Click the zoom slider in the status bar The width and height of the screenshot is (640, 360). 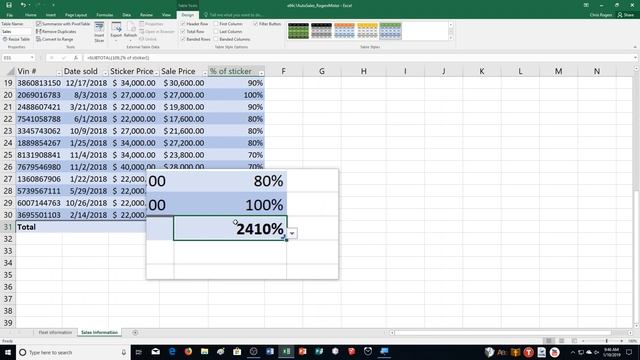[607, 341]
